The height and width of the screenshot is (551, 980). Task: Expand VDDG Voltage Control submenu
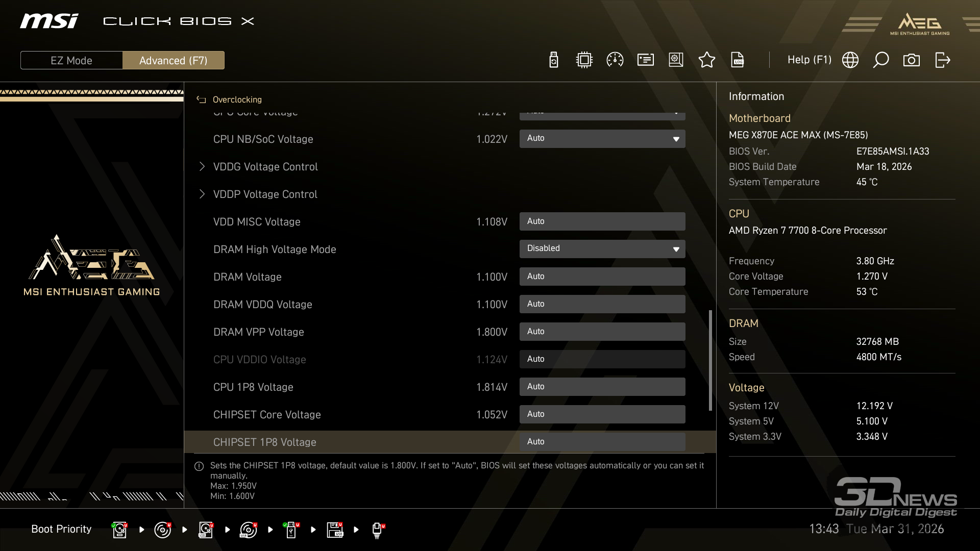click(265, 167)
